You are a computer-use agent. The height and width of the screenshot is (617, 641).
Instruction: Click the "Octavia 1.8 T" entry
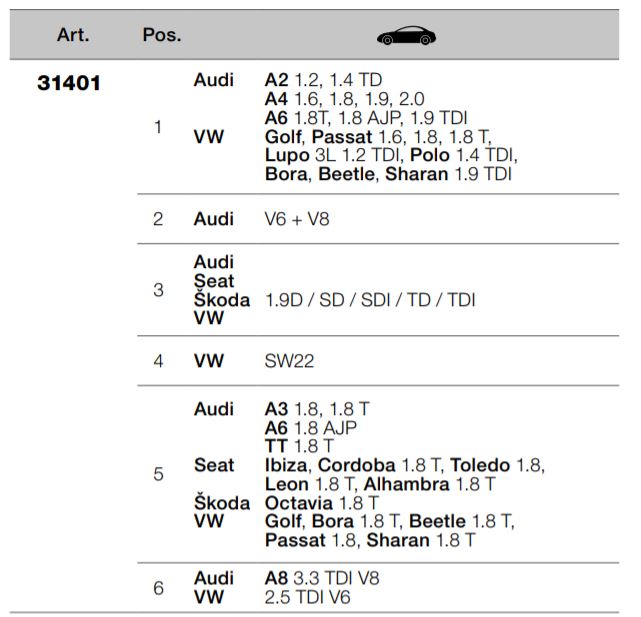[x=322, y=502]
